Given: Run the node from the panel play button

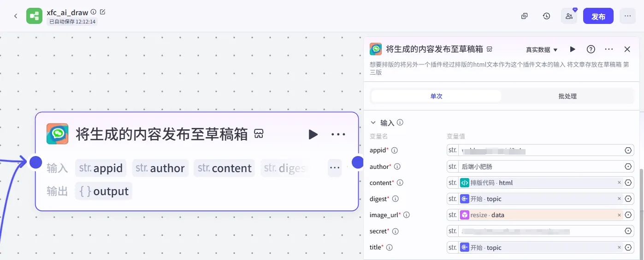Looking at the screenshot, I should pos(573,49).
